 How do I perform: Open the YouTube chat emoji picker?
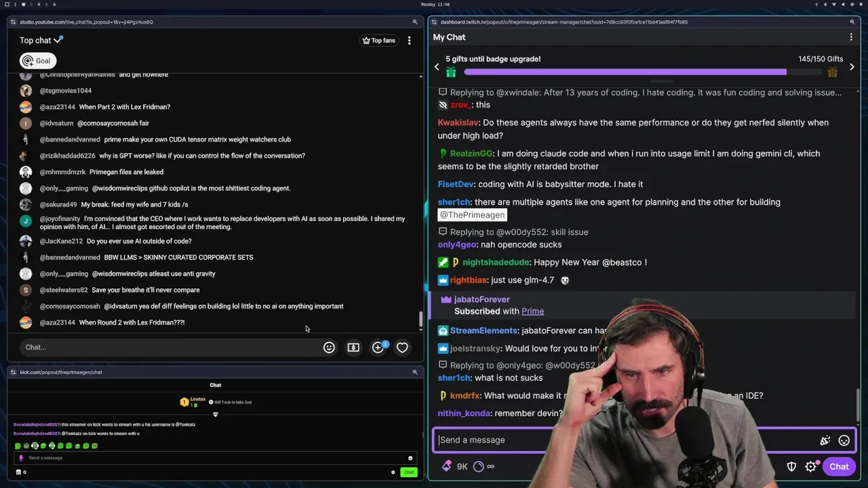coord(329,347)
